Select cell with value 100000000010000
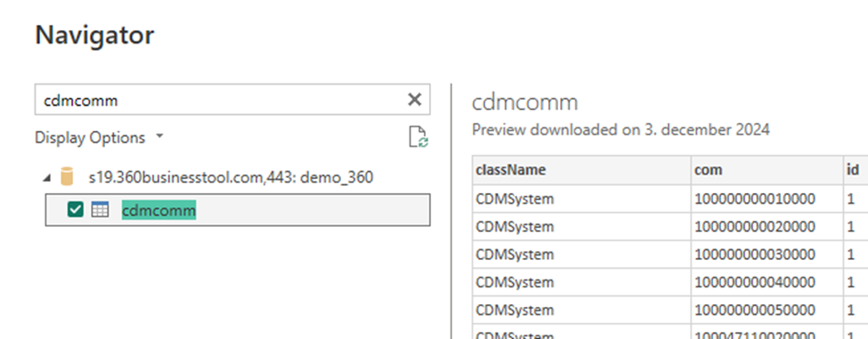 (767, 198)
